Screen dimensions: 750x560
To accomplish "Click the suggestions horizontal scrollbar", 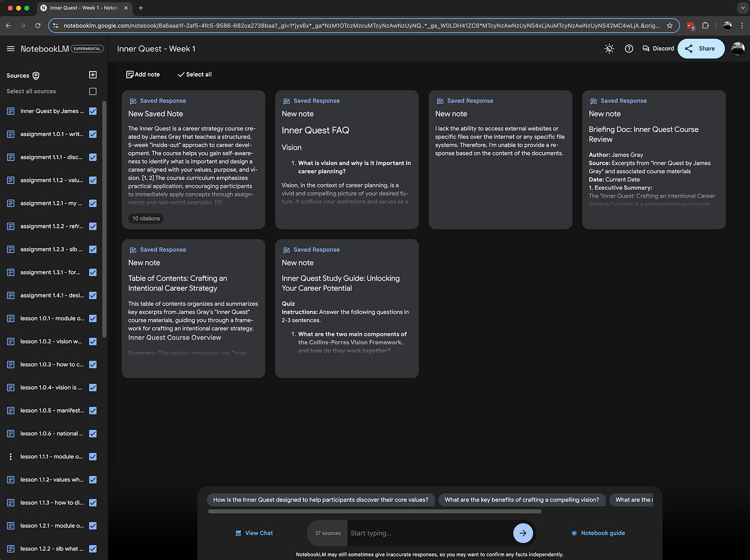I will point(374,512).
